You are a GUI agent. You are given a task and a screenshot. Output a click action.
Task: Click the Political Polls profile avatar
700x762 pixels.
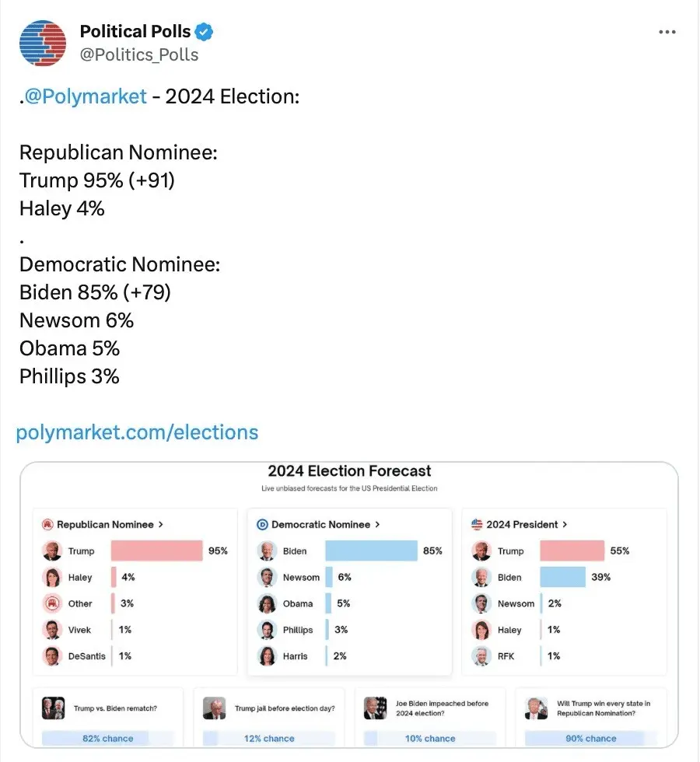[44, 43]
